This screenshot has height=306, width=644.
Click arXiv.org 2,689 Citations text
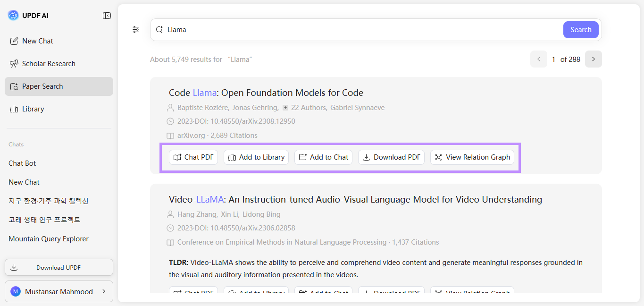[x=217, y=136]
